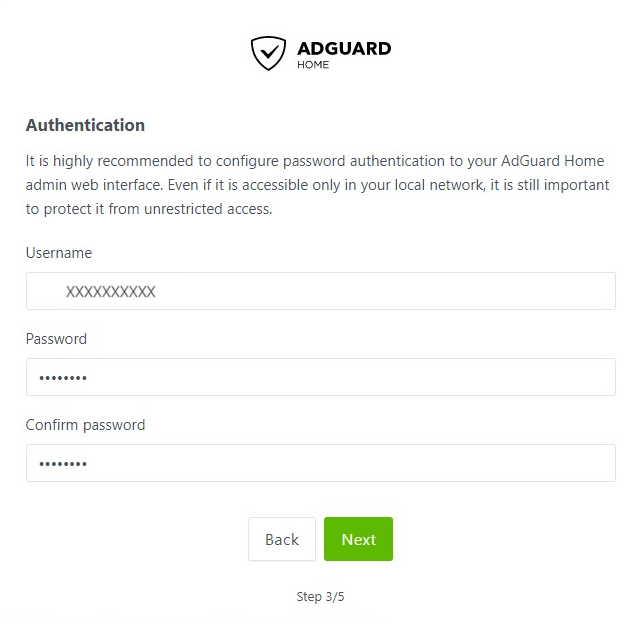The height and width of the screenshot is (623, 642).
Task: Select the Authentication heading
Action: (85, 125)
